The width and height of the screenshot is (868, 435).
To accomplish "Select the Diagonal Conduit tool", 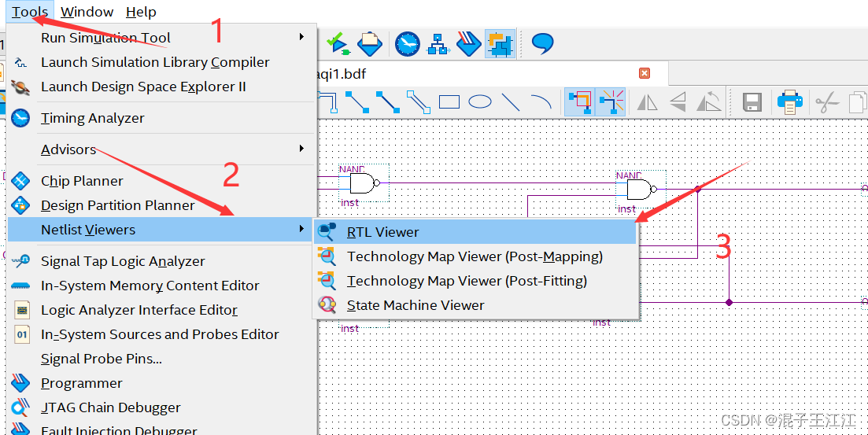I will click(419, 102).
